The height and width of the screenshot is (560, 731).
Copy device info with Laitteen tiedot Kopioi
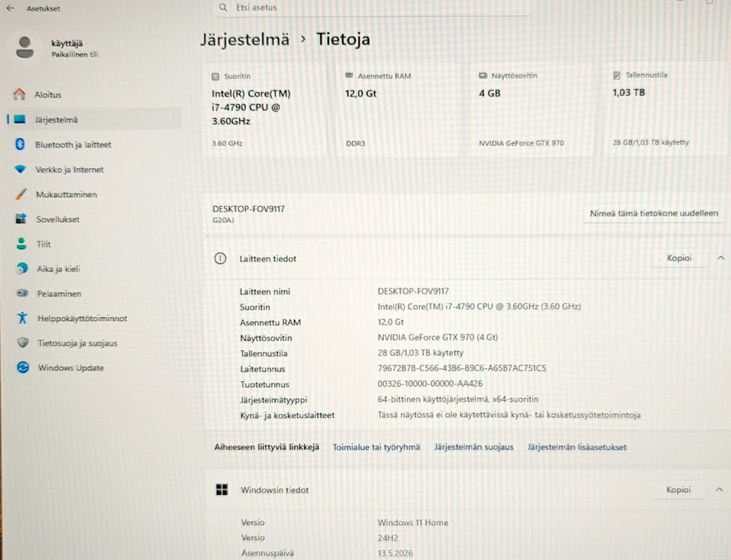click(x=678, y=258)
